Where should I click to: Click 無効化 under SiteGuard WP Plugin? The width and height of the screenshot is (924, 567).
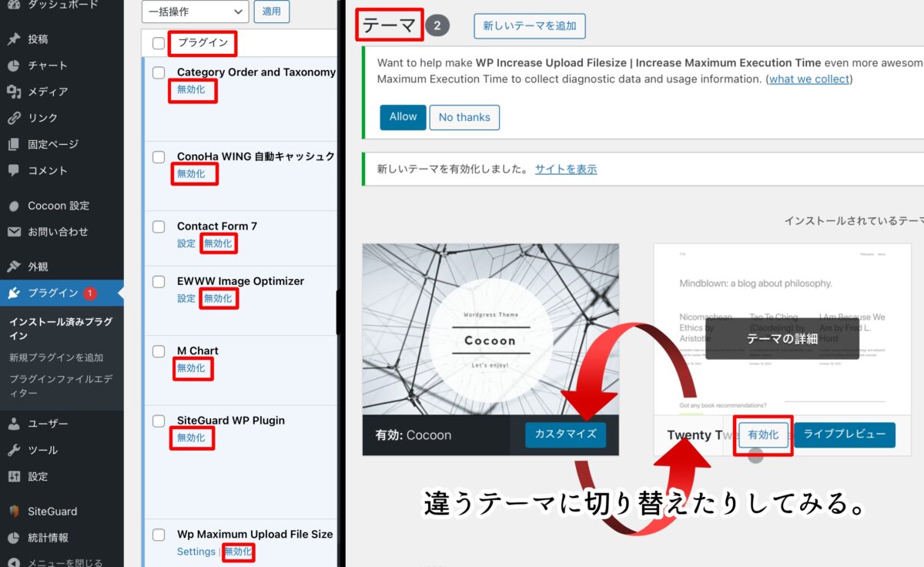click(x=191, y=438)
